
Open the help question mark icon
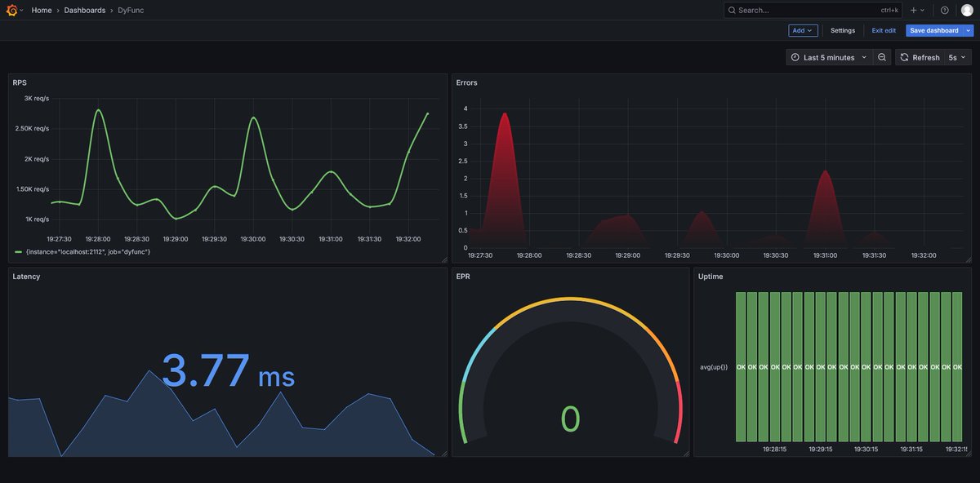pyautogui.click(x=945, y=10)
